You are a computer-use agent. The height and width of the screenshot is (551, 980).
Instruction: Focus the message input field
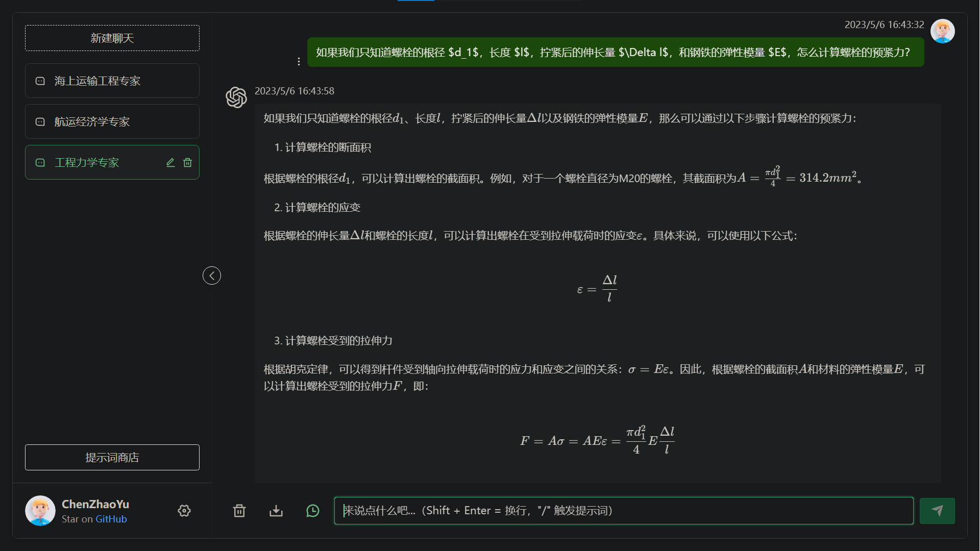pos(624,511)
